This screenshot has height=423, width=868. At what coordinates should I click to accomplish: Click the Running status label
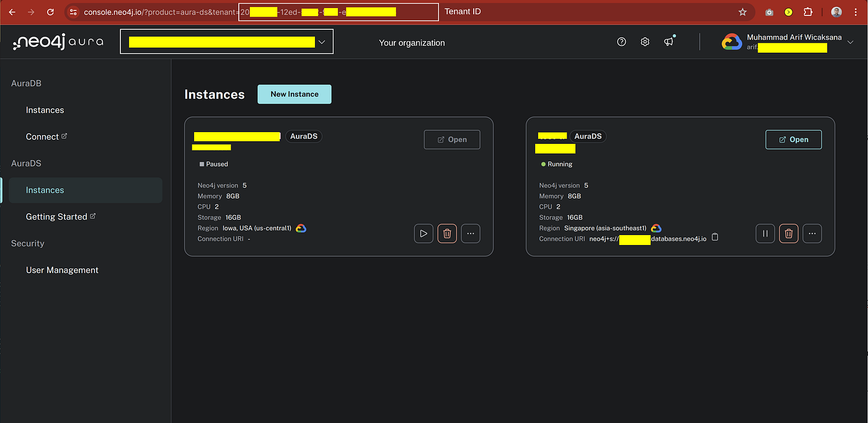pyautogui.click(x=557, y=164)
